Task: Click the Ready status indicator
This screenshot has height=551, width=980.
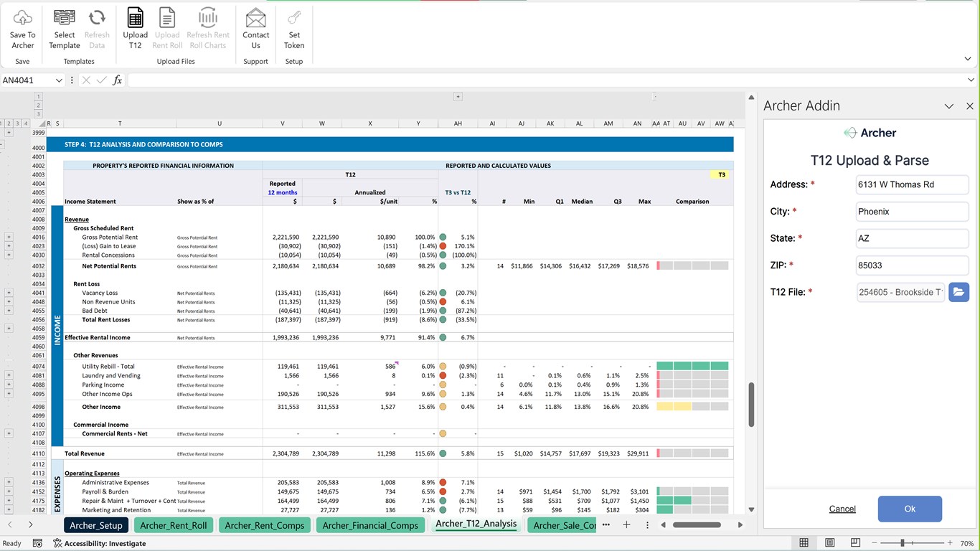Action: click(x=12, y=543)
